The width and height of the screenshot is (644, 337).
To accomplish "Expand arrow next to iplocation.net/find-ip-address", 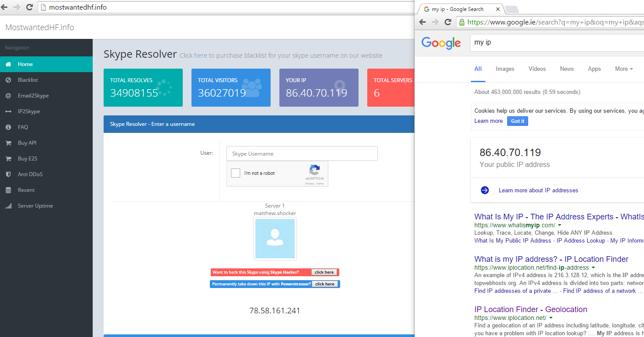I will pyautogui.click(x=593, y=268).
